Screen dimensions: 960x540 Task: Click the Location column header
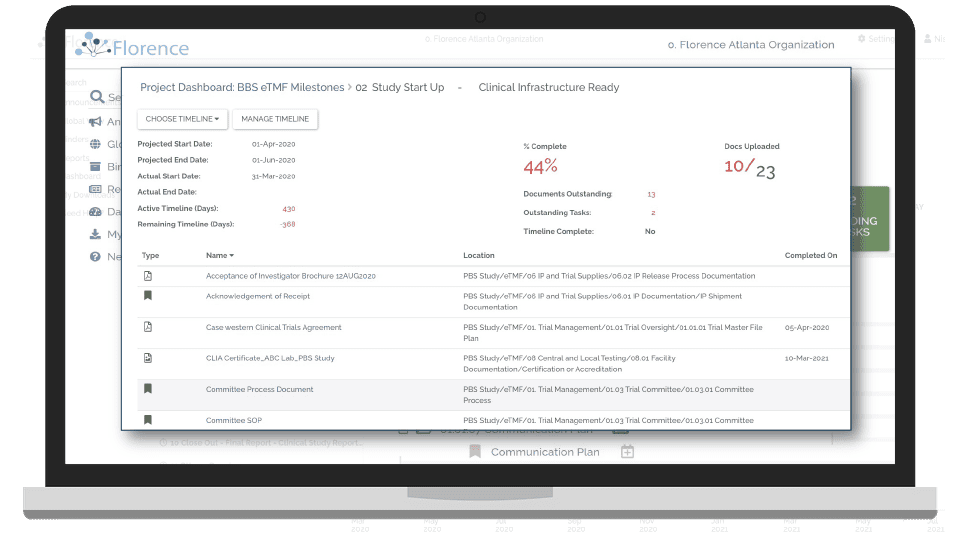coord(479,255)
